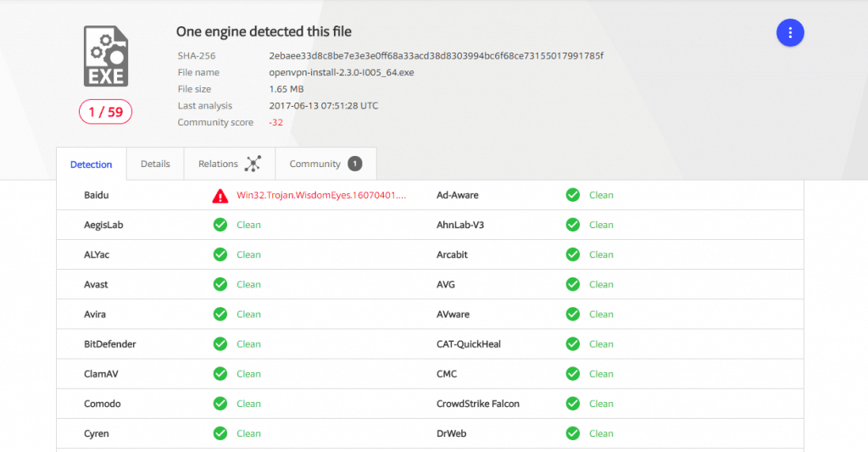Click the community score -32 value
This screenshot has height=452, width=868.
(275, 122)
